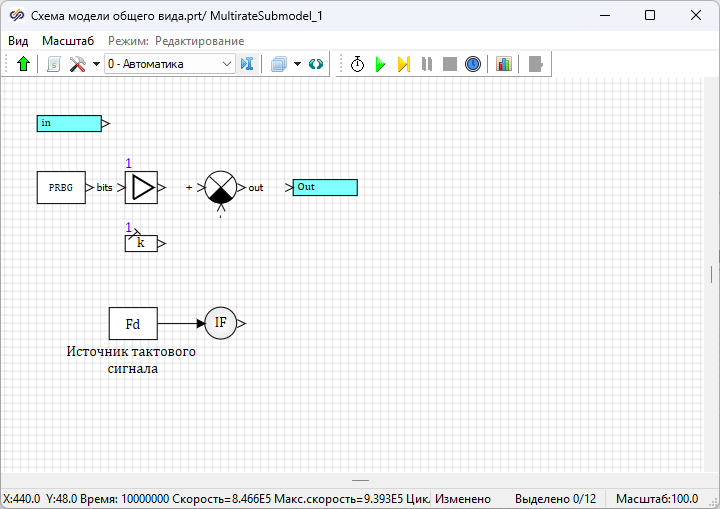Expand the tools icon dropdown arrow
The image size is (720, 509).
pos(96,64)
